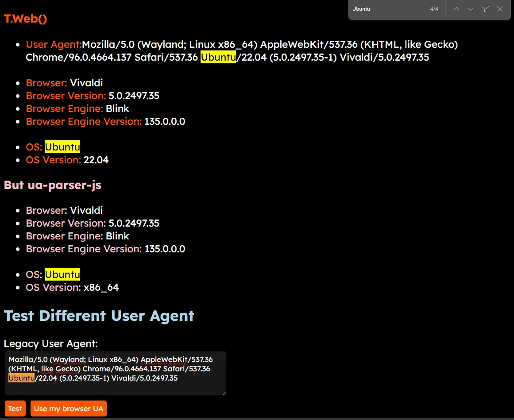Click T.Web() Browser Engine Version 135.0.0.0 line

(x=105, y=122)
